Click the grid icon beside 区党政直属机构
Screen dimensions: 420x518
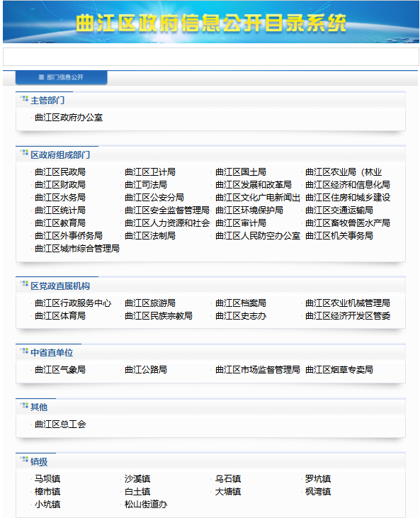tap(24, 283)
